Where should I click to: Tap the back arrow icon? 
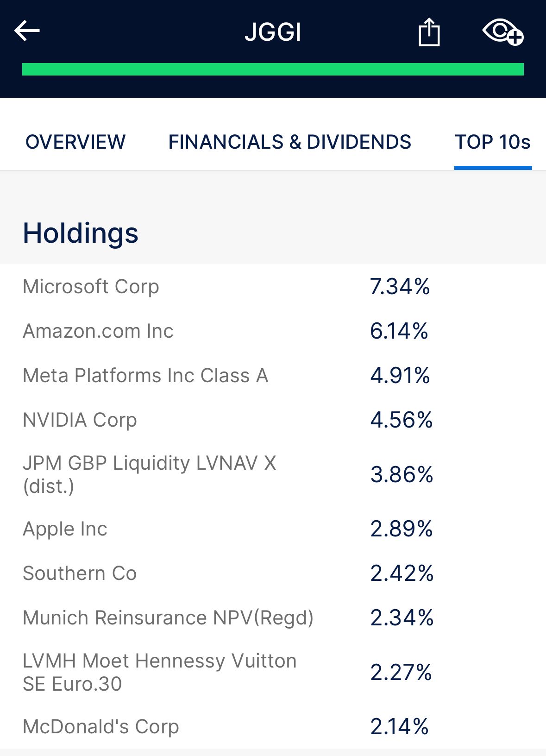(x=27, y=31)
